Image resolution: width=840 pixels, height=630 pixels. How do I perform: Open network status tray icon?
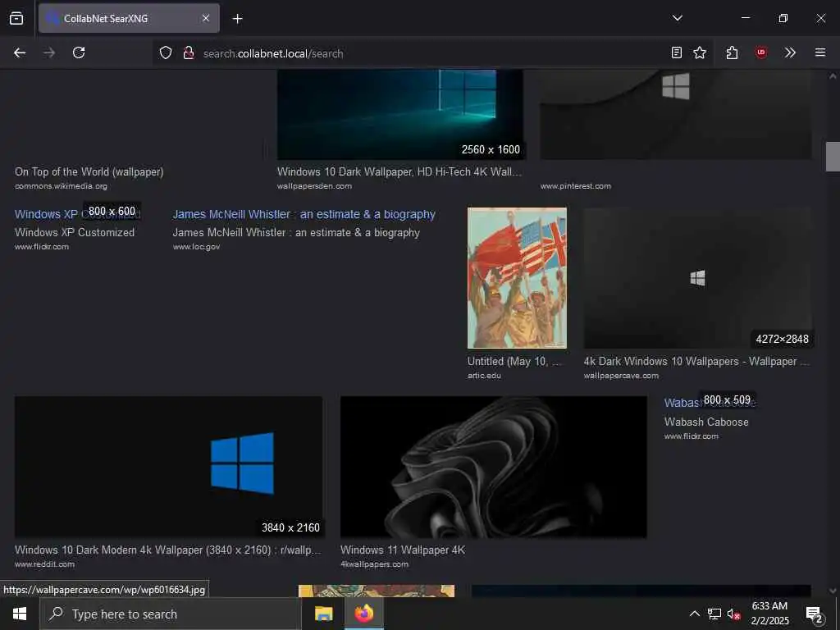tap(714, 614)
